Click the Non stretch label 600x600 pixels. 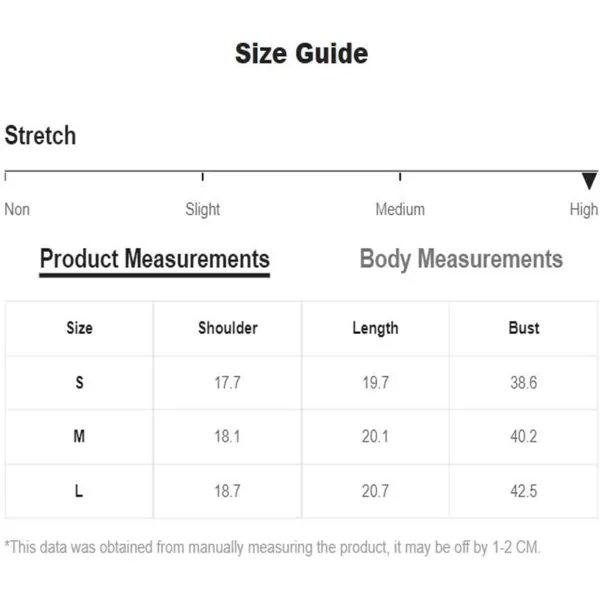(17, 209)
